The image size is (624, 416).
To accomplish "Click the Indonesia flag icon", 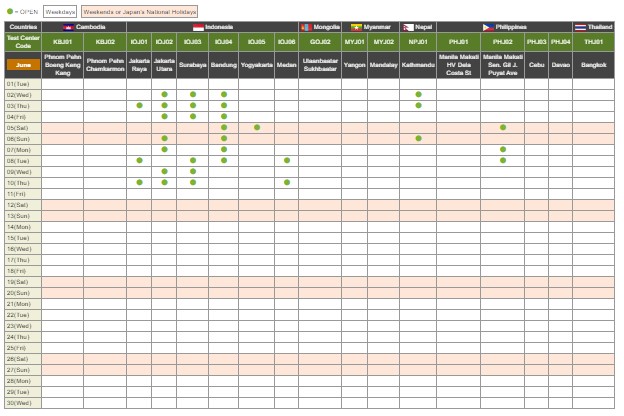I will pyautogui.click(x=198, y=27).
